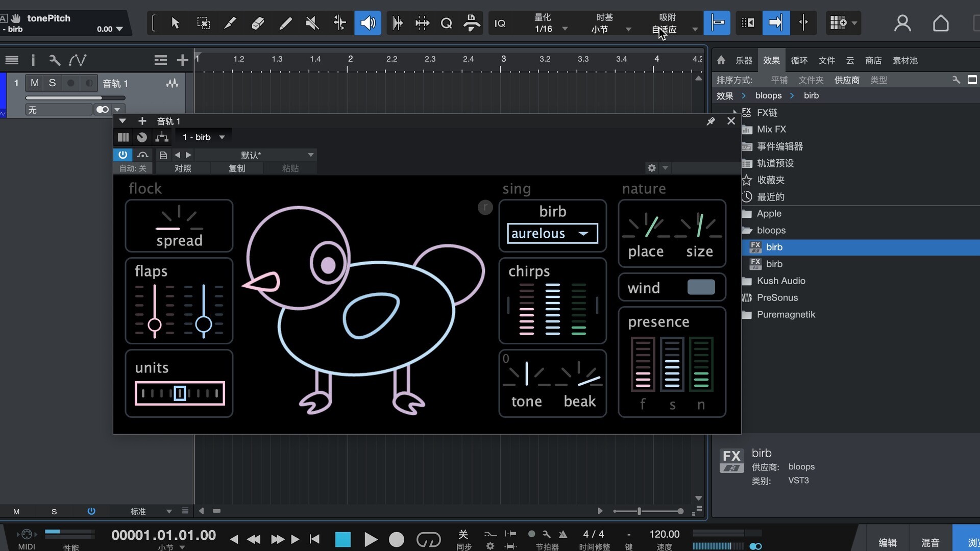Toggle the Listen speaker tool
Screen dimensions: 980x551
coord(367,23)
